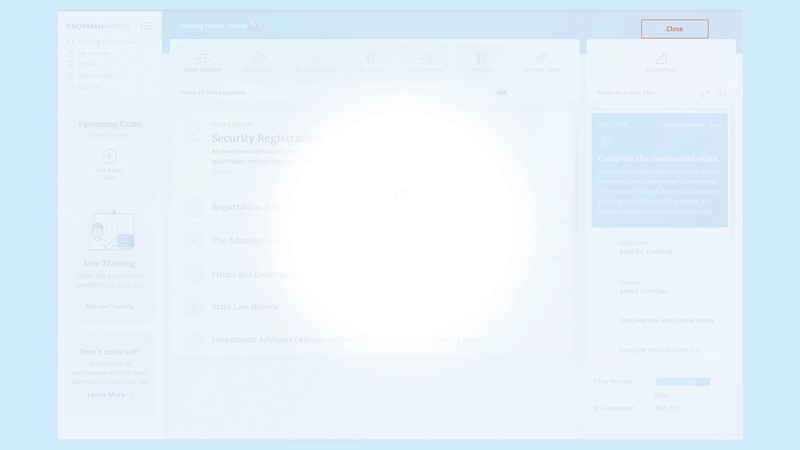Dismiss the Don't miss out card
The width and height of the screenshot is (800, 450).
pos(146,339)
